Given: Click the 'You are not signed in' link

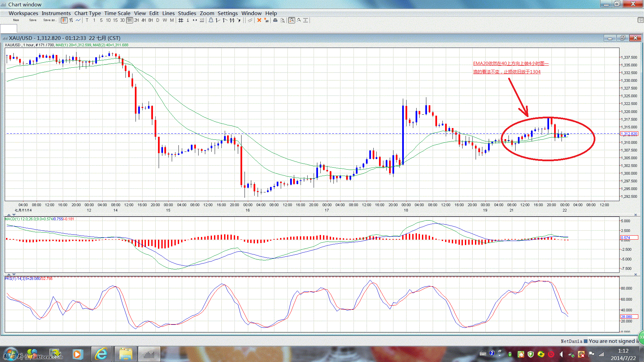Looking at the screenshot, I should point(614,341).
